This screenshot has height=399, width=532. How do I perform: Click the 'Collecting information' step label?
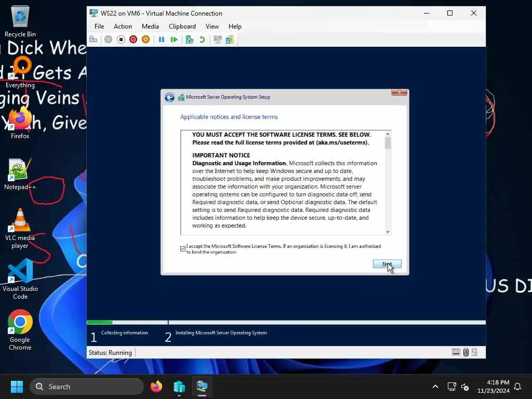(x=125, y=333)
